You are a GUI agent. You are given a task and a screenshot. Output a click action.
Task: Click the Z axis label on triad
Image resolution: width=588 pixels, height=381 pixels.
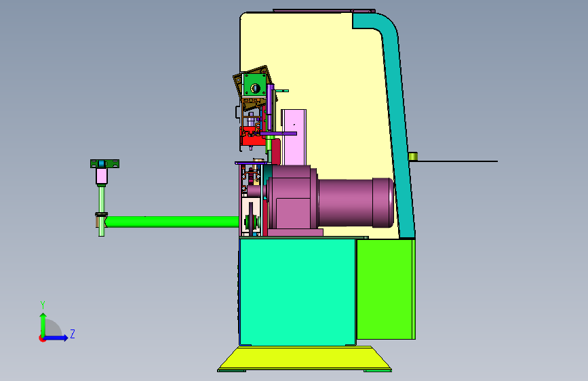pos(73,334)
